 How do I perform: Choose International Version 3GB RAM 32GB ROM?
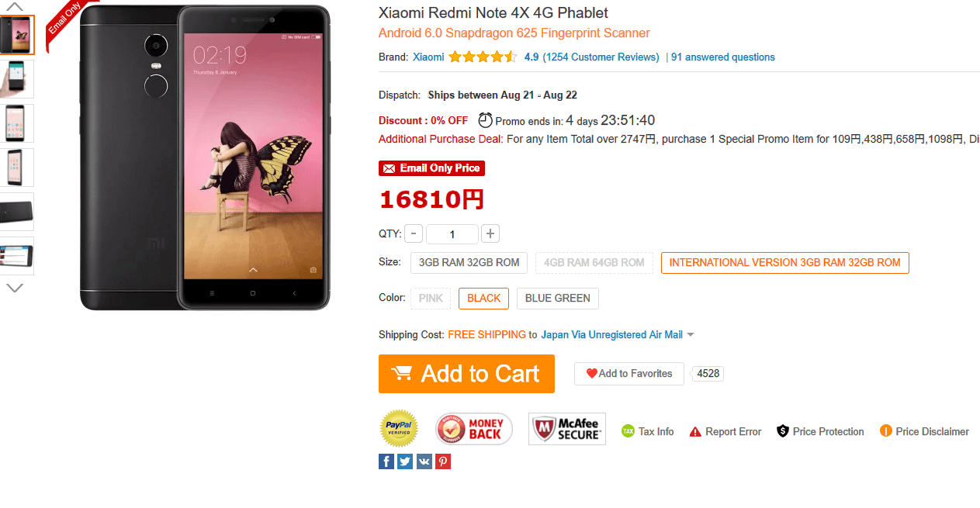784,263
